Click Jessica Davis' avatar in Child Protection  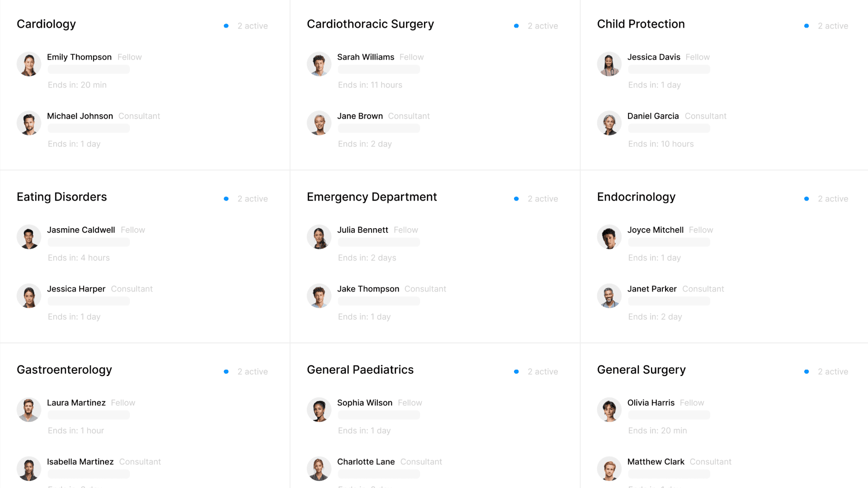609,64
